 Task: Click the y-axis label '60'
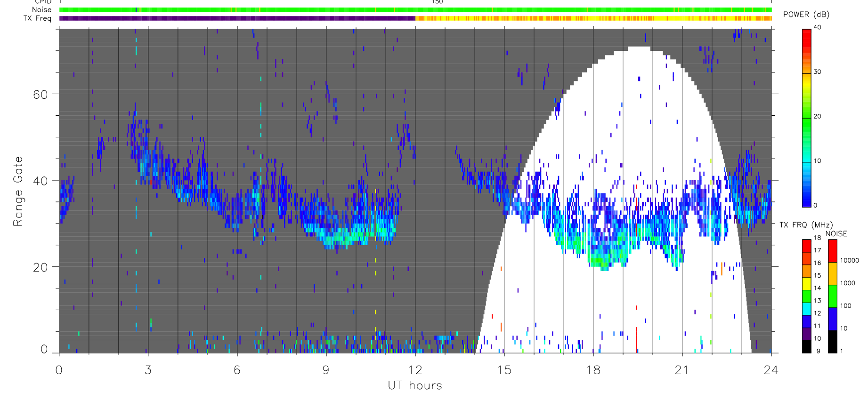(x=41, y=95)
